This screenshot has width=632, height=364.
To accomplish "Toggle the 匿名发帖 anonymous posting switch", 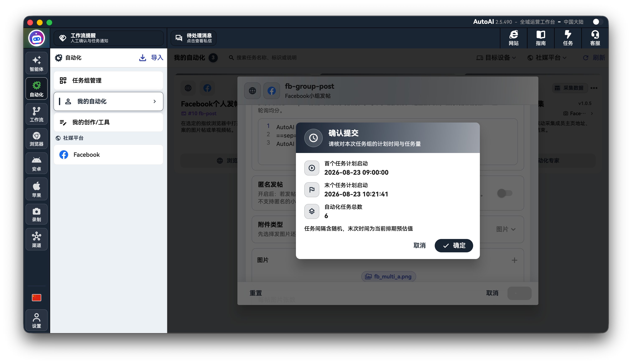I will [x=505, y=193].
